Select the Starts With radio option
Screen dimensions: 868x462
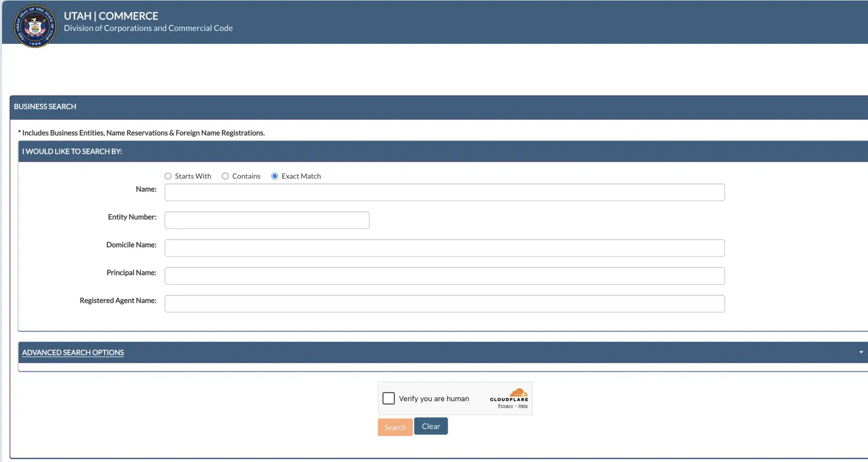tap(168, 176)
